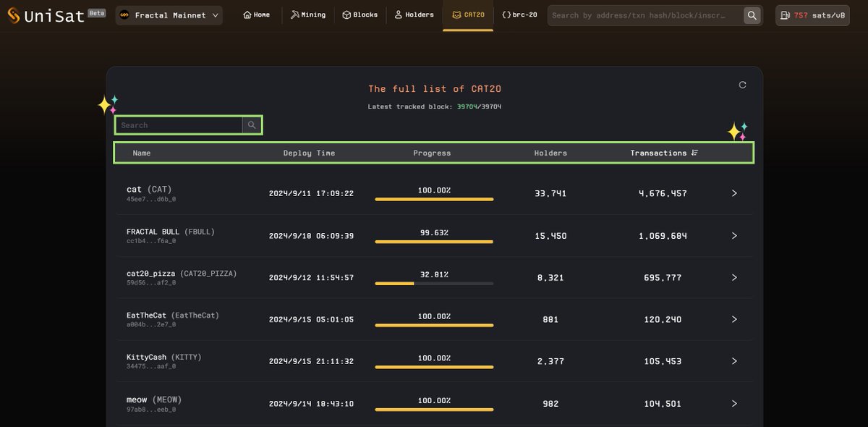The image size is (868, 427).
Task: Open the Fractal Mainnet network selector
Action: pos(169,14)
